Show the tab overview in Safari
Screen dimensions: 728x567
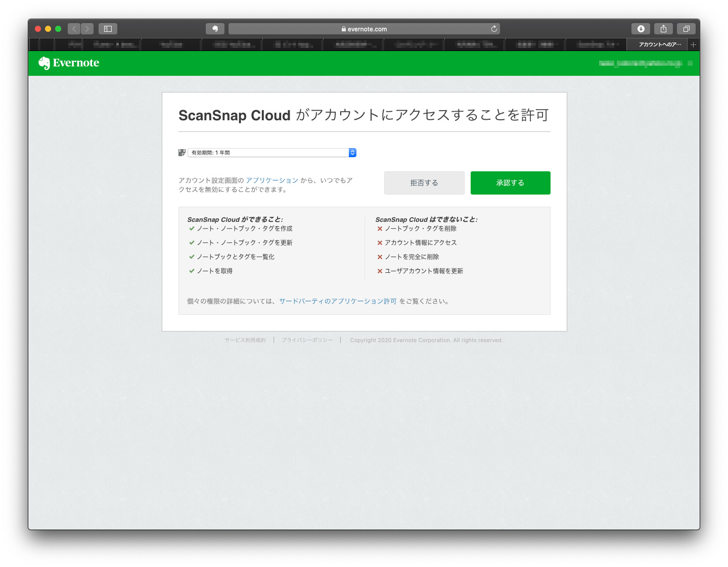pos(686,29)
